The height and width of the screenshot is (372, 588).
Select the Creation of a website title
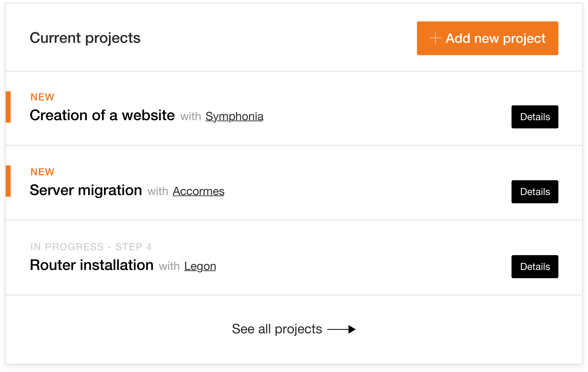pos(102,115)
